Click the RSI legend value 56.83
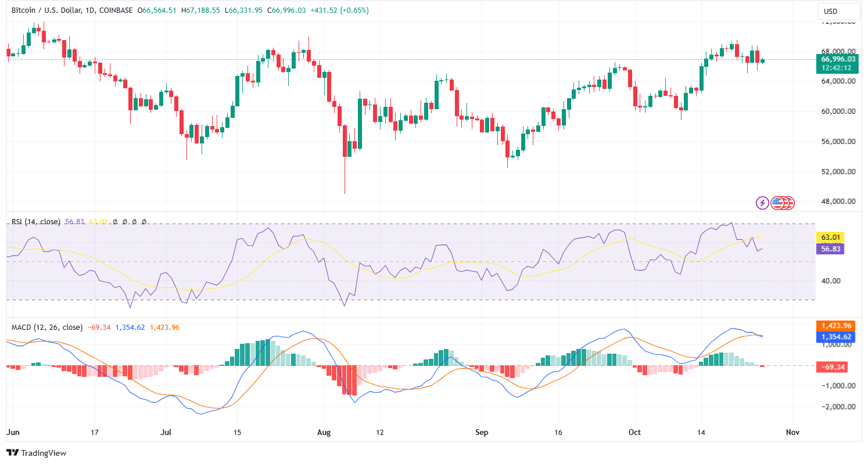The image size is (868, 464). pyautogui.click(x=75, y=222)
